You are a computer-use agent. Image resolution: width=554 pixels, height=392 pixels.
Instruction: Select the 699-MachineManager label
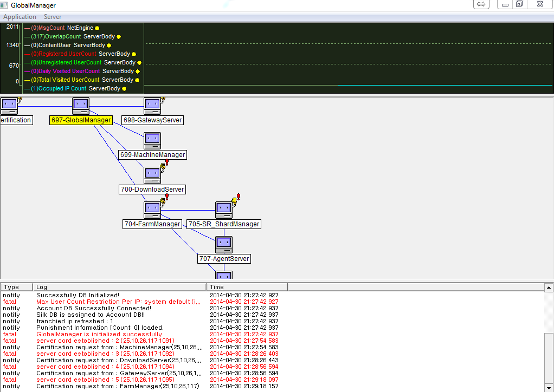click(x=153, y=155)
